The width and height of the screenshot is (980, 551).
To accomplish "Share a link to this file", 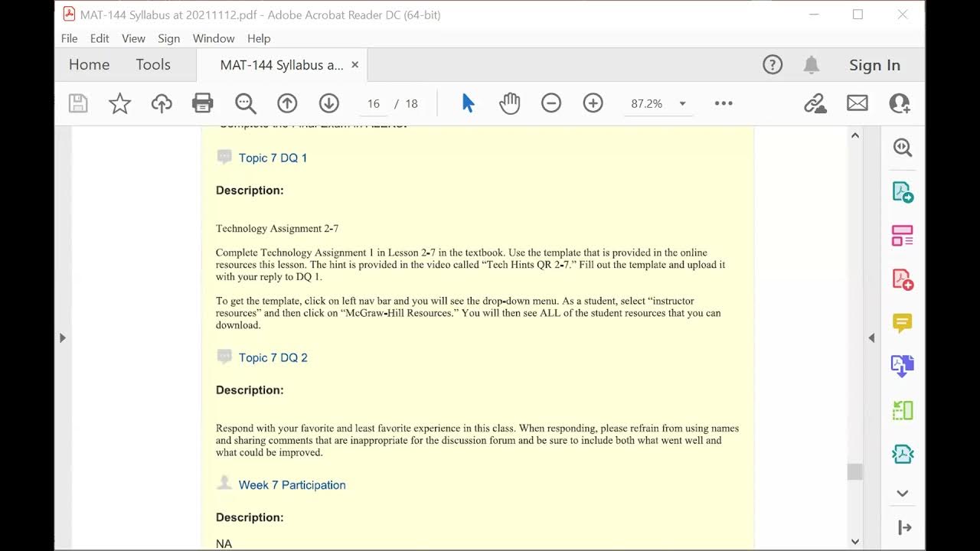I will 815,103.
